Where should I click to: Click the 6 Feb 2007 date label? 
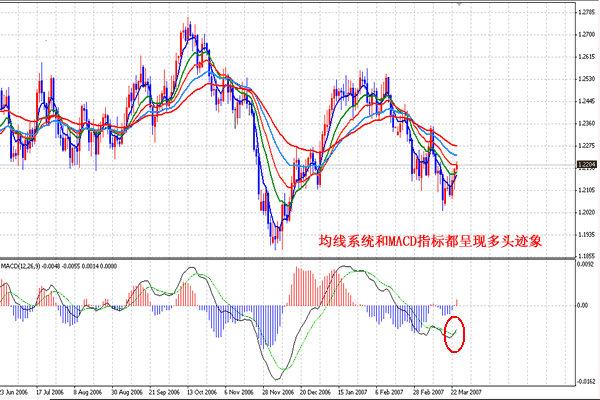tap(389, 392)
